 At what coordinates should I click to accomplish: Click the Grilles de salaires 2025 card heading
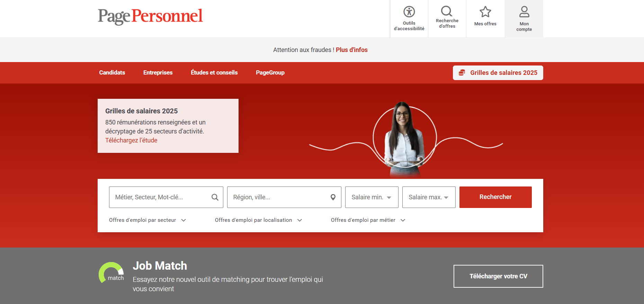pyautogui.click(x=142, y=111)
